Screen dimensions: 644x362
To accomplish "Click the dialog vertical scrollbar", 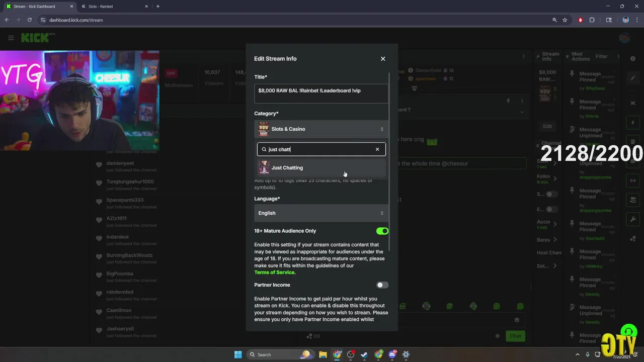I will (x=390, y=161).
